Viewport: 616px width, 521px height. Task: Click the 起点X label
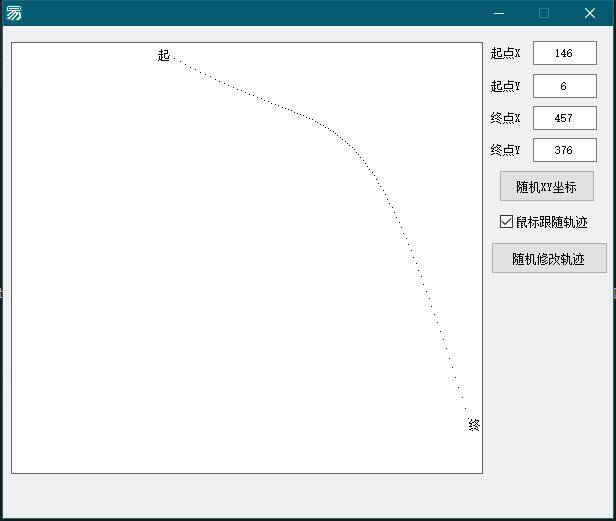click(x=506, y=54)
